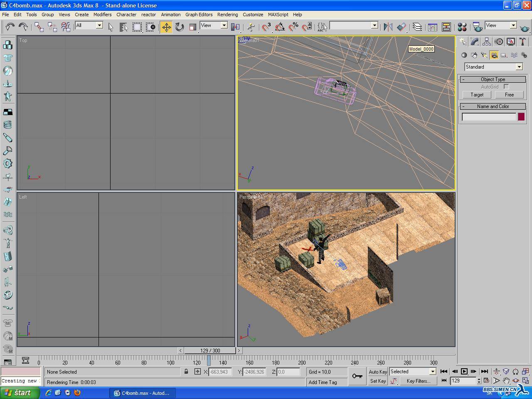Image resolution: width=532 pixels, height=399 pixels.
Task: Click the Mirror tool icon
Action: [388, 27]
